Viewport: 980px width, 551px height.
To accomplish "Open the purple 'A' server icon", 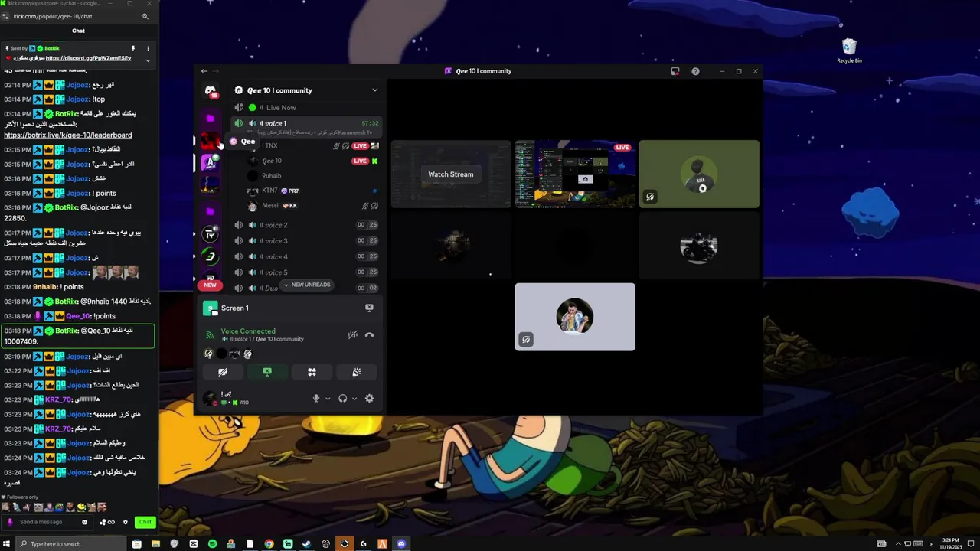I will click(x=210, y=162).
